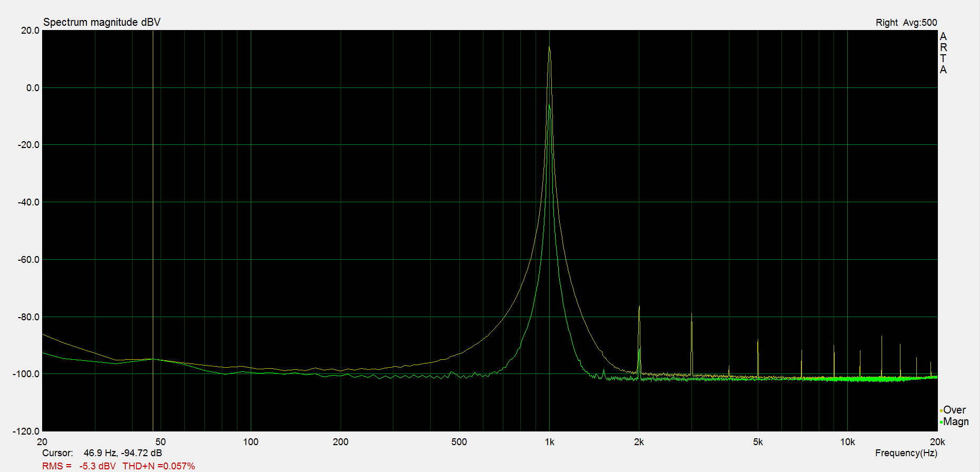Click the 'THD+N =0.057%' readout
980x472 pixels.
click(159, 466)
